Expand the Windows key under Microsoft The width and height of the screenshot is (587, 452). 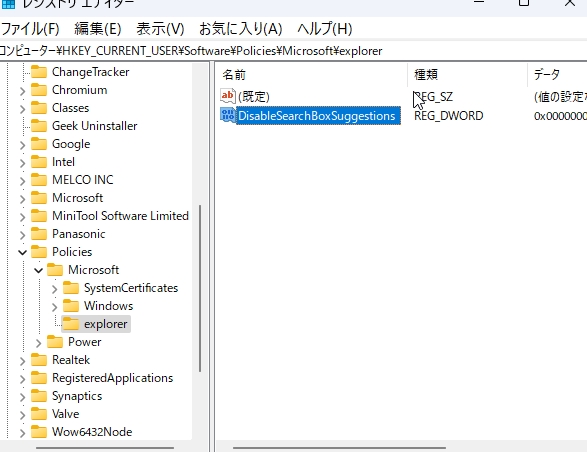point(55,307)
